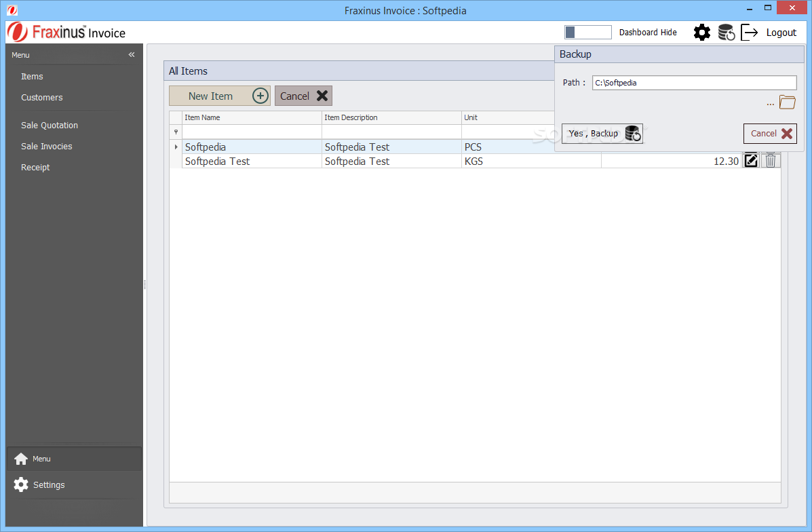Click Softpedia Test description in KGS row
The image size is (812, 532).
[391, 161]
